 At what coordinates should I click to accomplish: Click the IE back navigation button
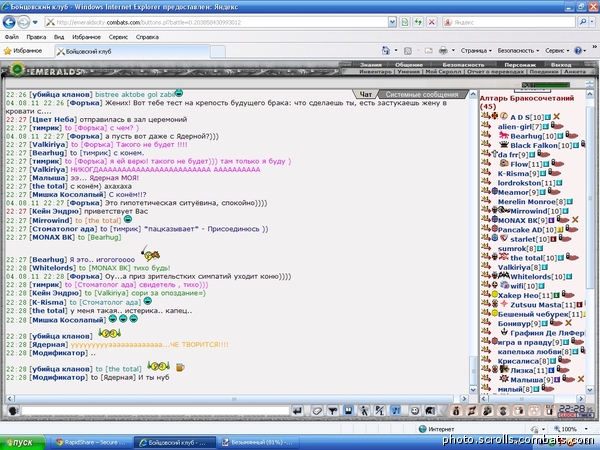click(9, 22)
